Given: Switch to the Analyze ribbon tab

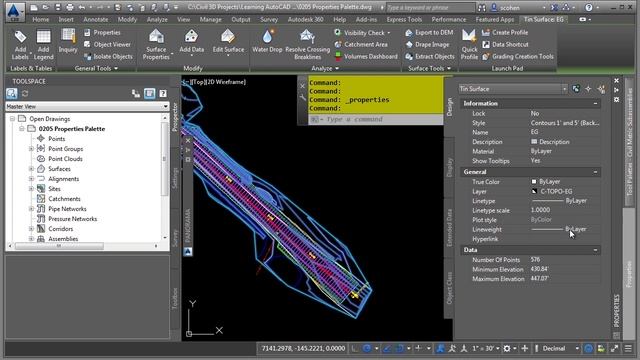Looking at the screenshot, I should click(157, 20).
